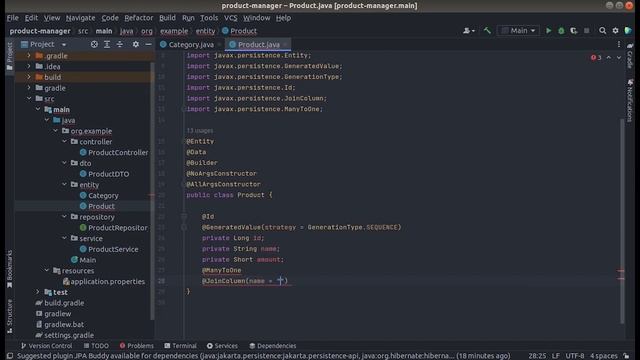This screenshot has width=640, height=360.
Task: Click the Stop process square icon
Action: [x=587, y=31]
